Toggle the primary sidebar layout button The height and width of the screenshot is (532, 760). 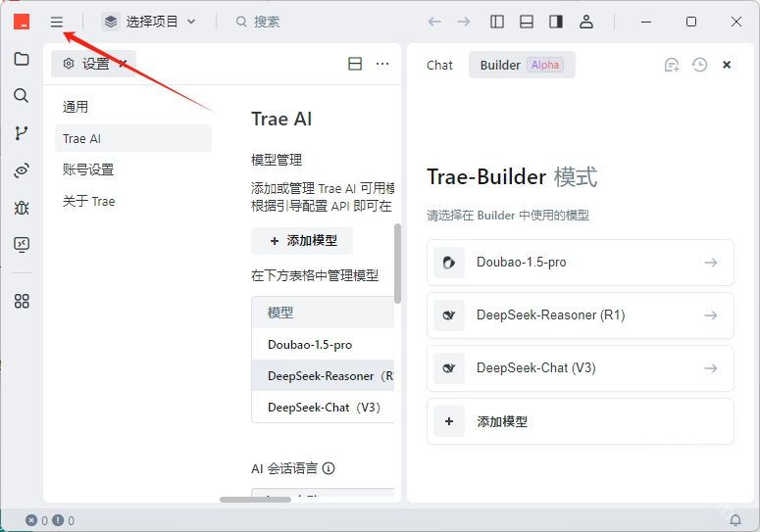(x=497, y=22)
